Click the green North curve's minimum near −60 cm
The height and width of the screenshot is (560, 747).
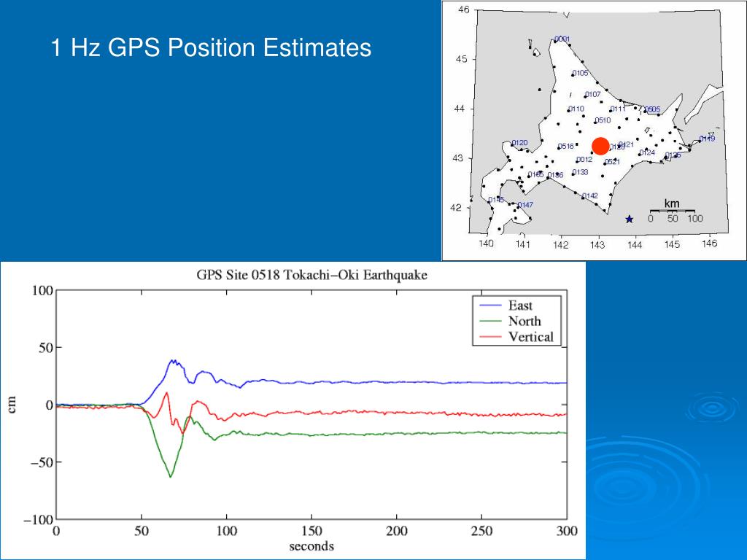point(171,476)
